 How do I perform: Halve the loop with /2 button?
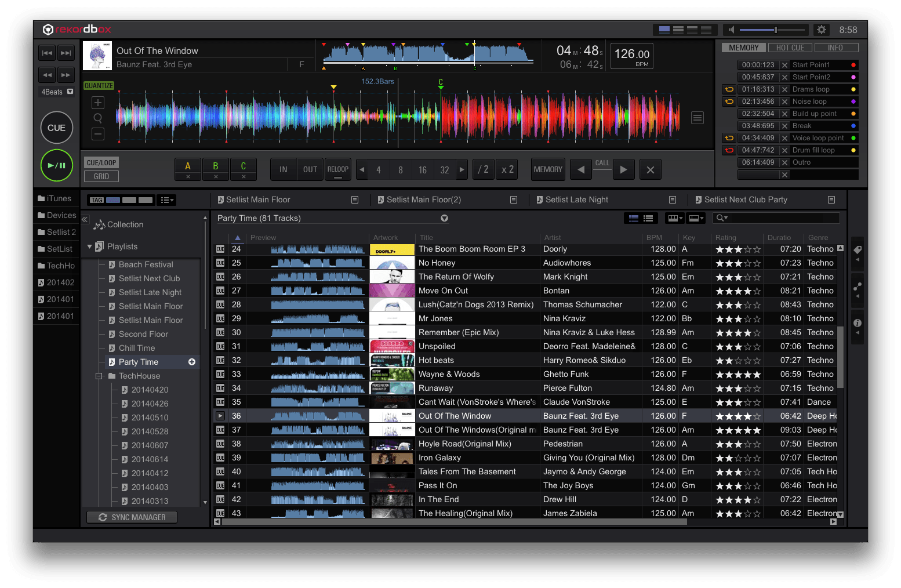pos(484,170)
